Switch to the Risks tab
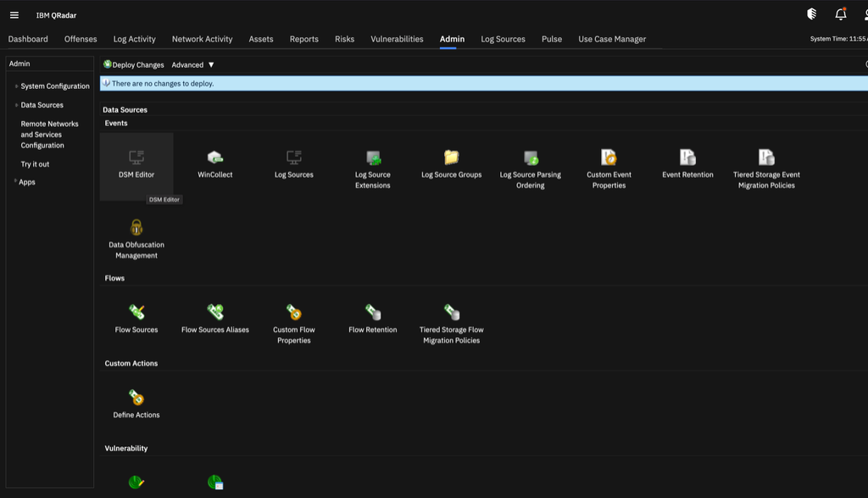The image size is (868, 498). (344, 39)
